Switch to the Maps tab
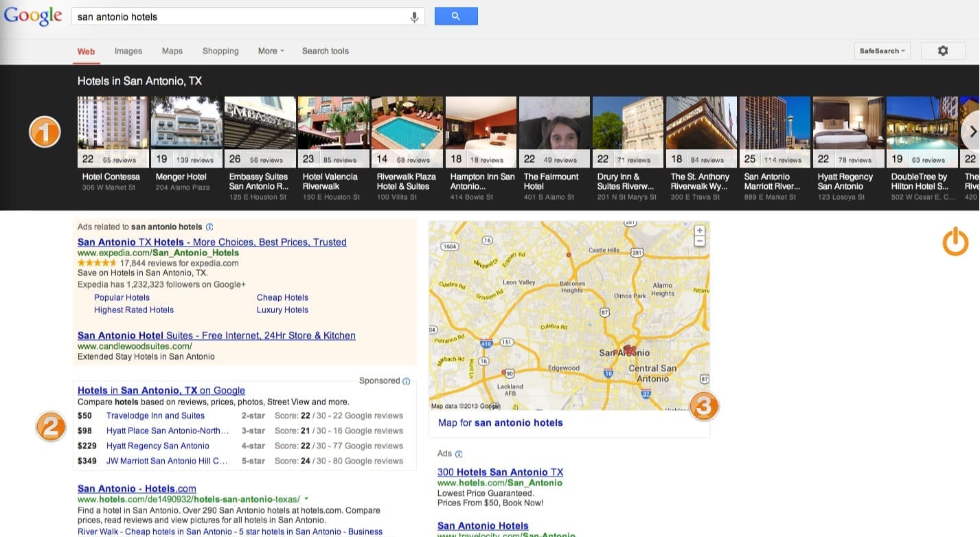 click(x=172, y=51)
